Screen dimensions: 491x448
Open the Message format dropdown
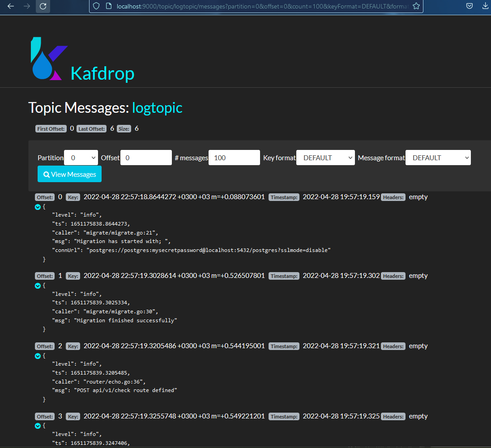coord(438,158)
